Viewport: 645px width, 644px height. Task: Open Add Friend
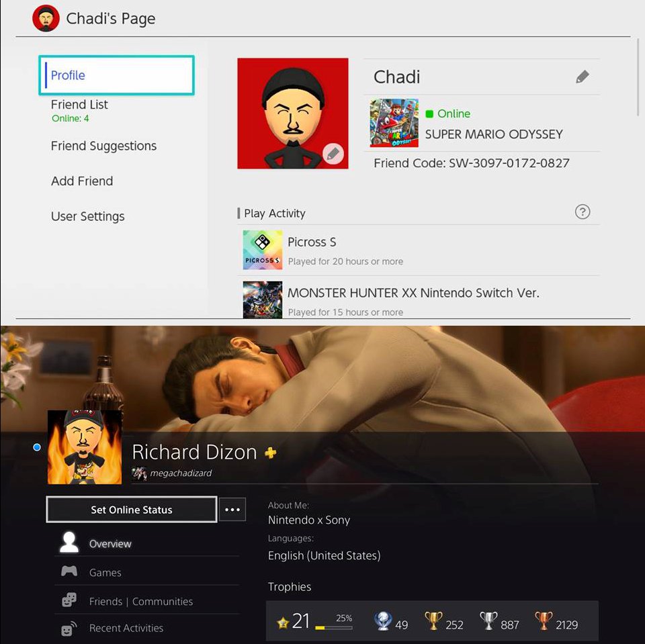click(x=81, y=181)
